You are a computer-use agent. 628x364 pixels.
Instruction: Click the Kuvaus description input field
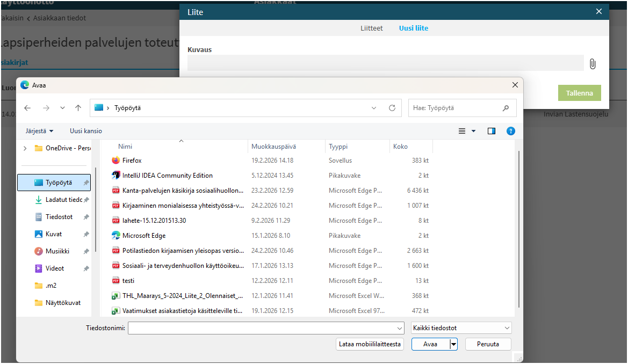coord(385,63)
